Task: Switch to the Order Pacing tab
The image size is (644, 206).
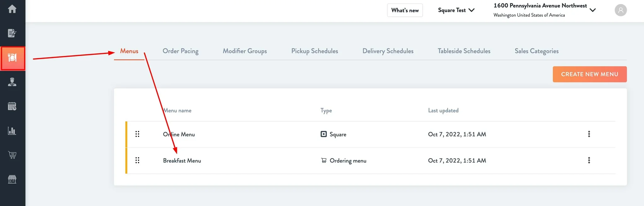Action: click(x=180, y=51)
